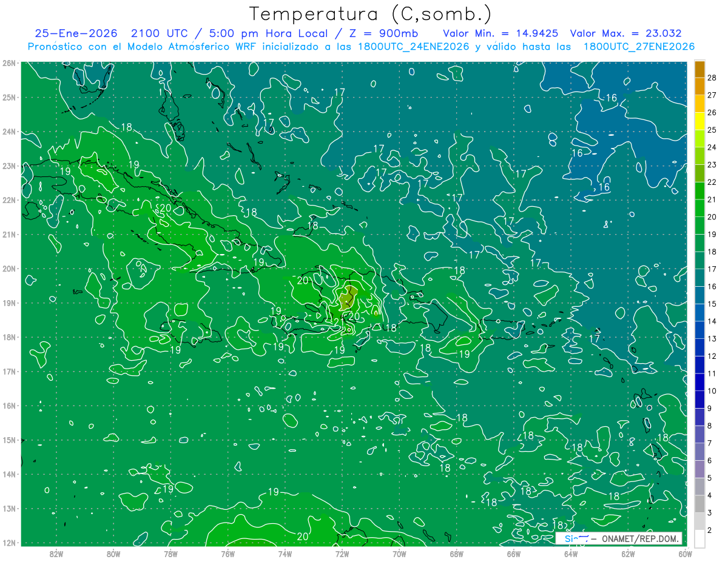Click the longitude axis label "62W"
The width and height of the screenshot is (728, 562).
628,554
